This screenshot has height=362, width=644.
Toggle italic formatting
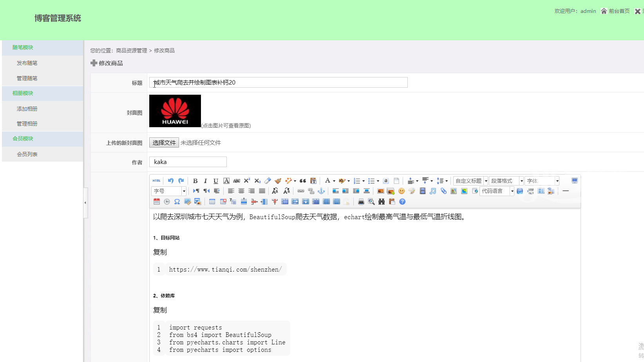pos(205,181)
